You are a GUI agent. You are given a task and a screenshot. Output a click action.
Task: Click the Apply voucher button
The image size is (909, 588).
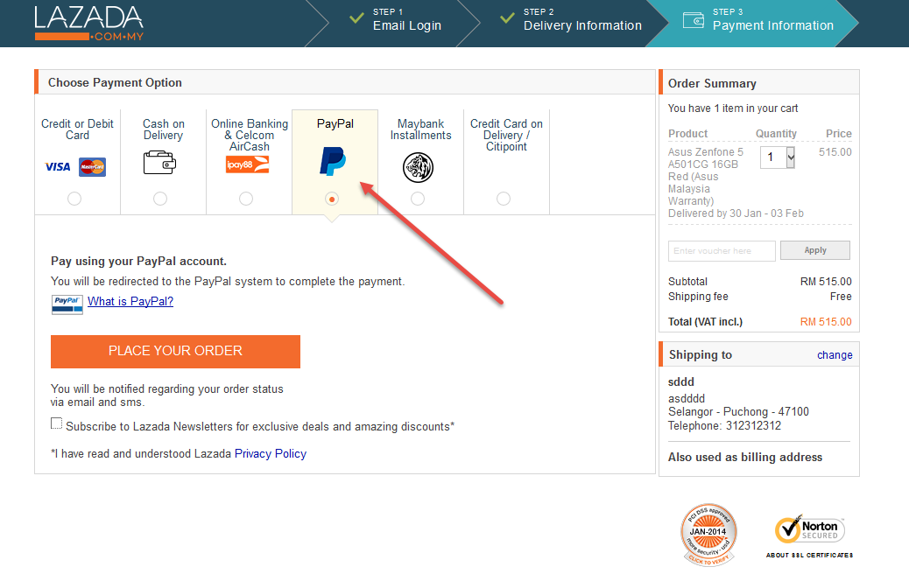(x=815, y=250)
